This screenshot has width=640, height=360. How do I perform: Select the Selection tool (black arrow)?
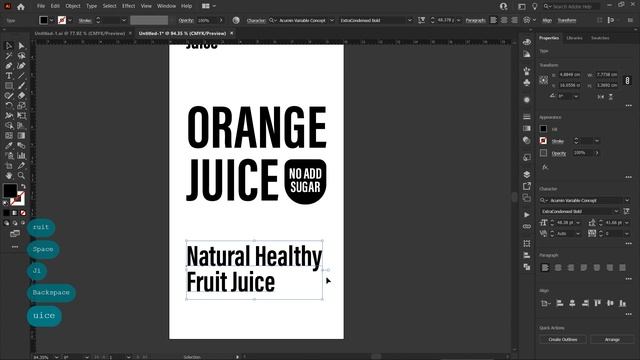9,46
